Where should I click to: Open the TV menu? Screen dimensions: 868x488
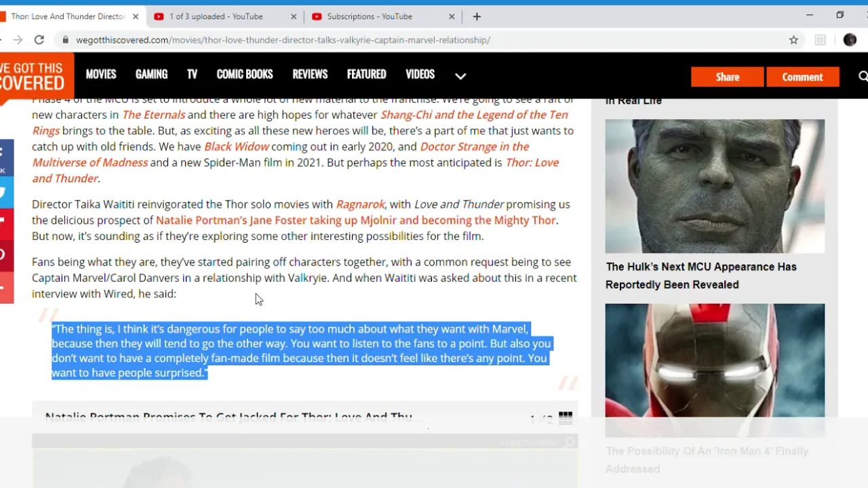(192, 75)
